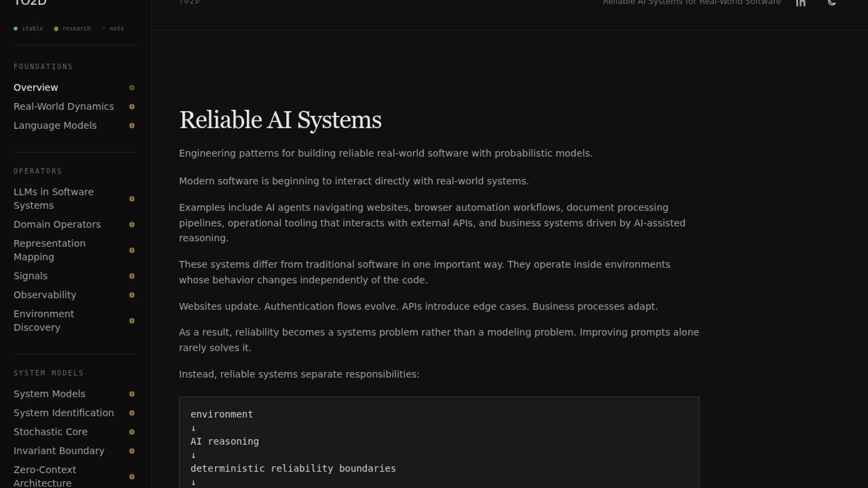This screenshot has height=488, width=868.
Task: Click the header tagline about Real-World Software
Action: click(x=692, y=2)
